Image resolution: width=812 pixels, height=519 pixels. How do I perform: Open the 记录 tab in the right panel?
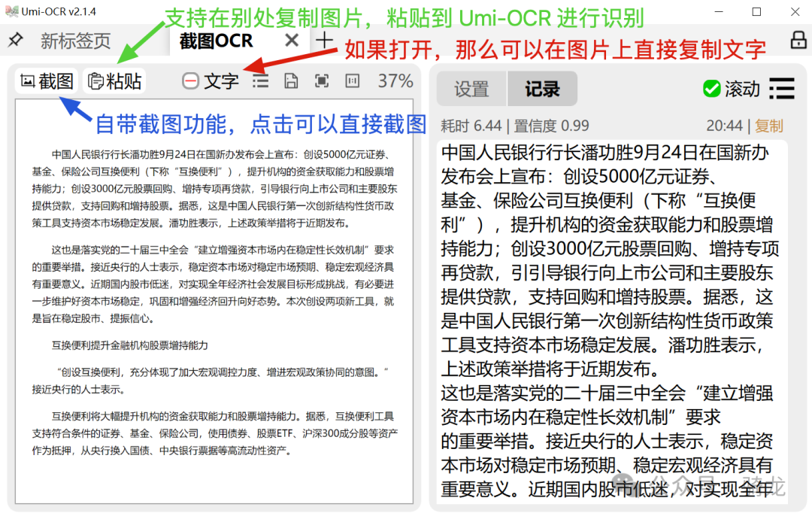tap(542, 89)
